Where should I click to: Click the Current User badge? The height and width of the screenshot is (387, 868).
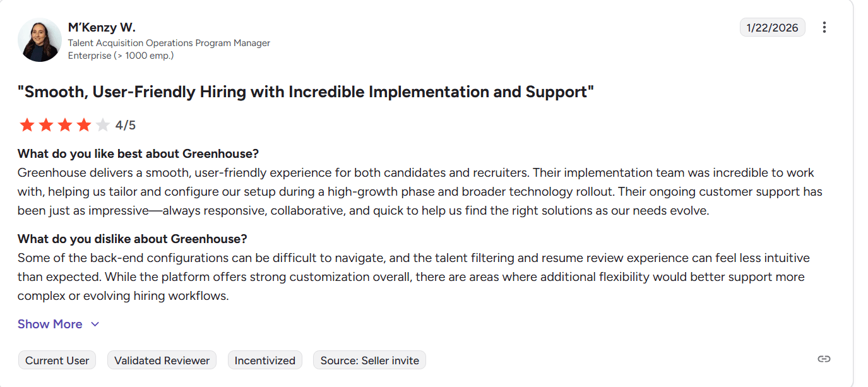pyautogui.click(x=57, y=360)
